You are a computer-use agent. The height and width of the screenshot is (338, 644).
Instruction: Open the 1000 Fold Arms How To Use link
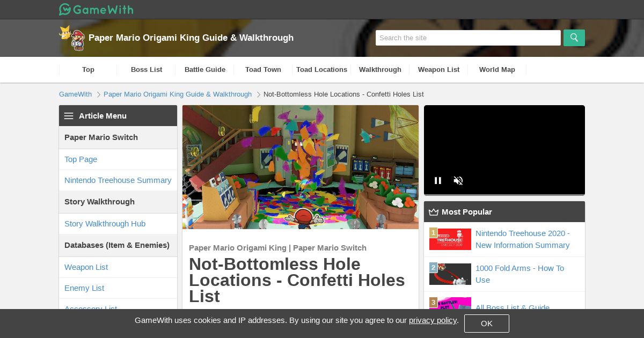(x=519, y=274)
